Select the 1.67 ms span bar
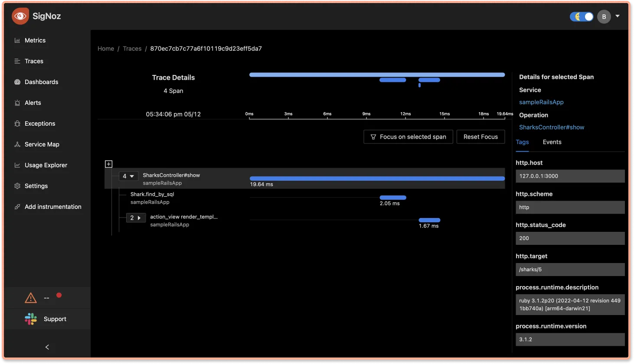Screen dimensions: 634x364 pyautogui.click(x=429, y=220)
